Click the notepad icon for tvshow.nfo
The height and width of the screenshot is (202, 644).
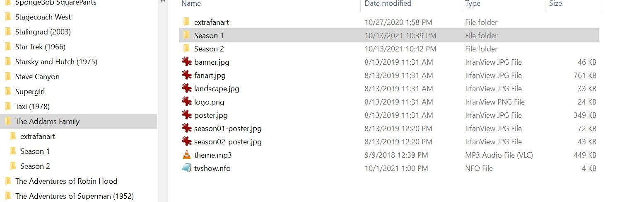click(187, 168)
